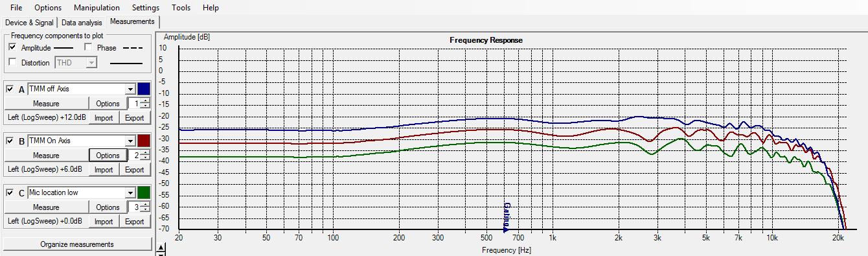Viewport: 868px width, 256px height.
Task: Open Options for measurement C
Action: (x=108, y=207)
